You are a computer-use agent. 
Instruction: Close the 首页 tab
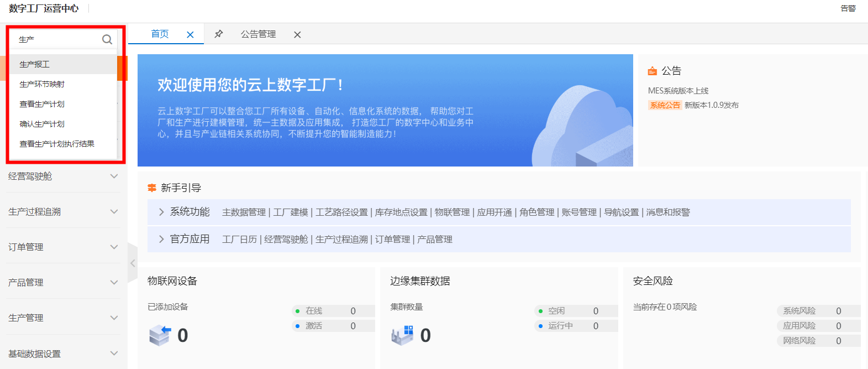[x=190, y=34]
